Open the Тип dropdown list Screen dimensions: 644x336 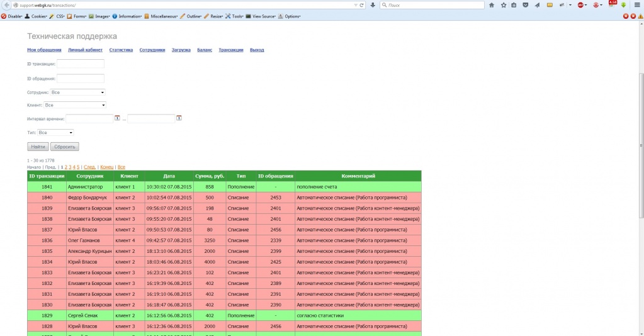[x=55, y=132]
